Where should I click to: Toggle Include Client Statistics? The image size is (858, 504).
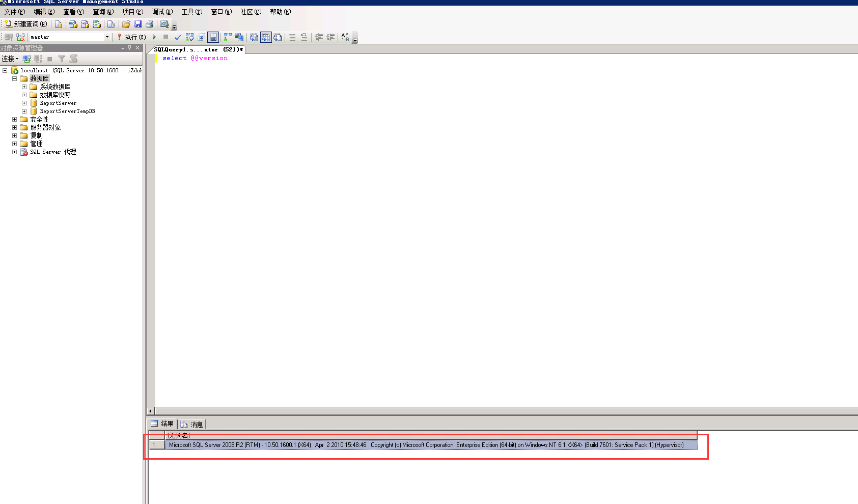(x=239, y=37)
